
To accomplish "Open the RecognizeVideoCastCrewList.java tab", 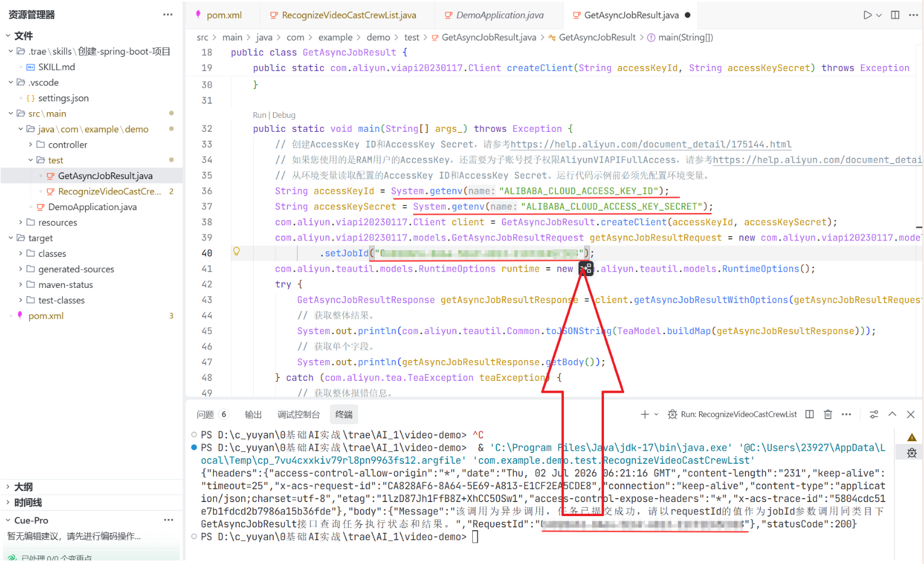I will point(349,15).
